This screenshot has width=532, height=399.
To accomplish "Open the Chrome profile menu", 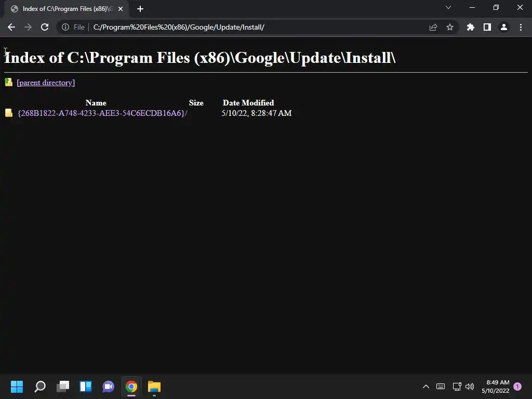I will [504, 27].
